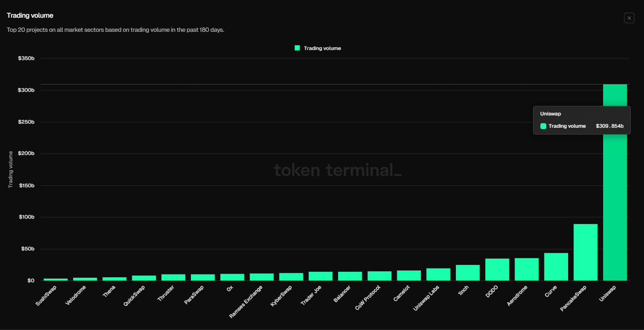Click the Ramses Exchange axis label
The height and width of the screenshot is (330, 644).
245,300
